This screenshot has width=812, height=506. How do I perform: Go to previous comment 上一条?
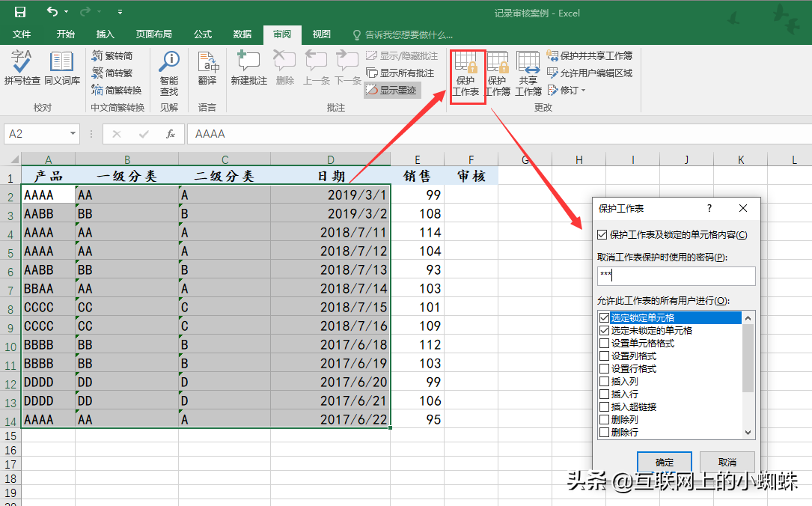(x=316, y=67)
